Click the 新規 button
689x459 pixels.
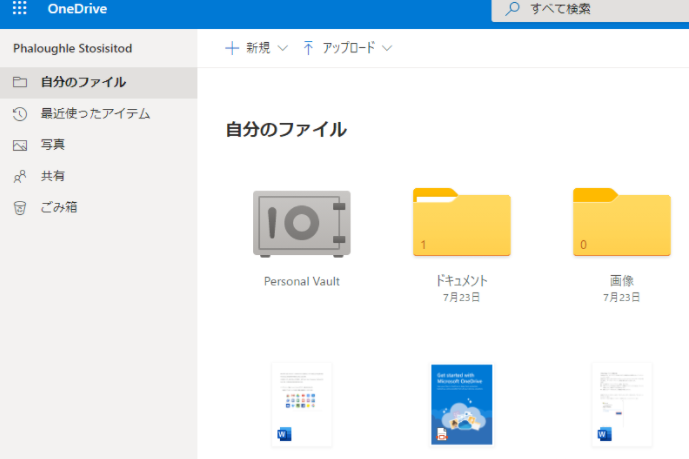click(257, 48)
